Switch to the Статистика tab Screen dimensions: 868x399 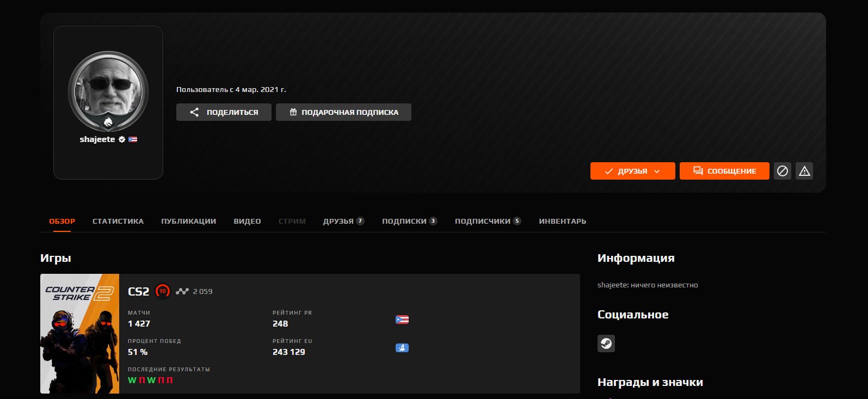click(x=118, y=221)
